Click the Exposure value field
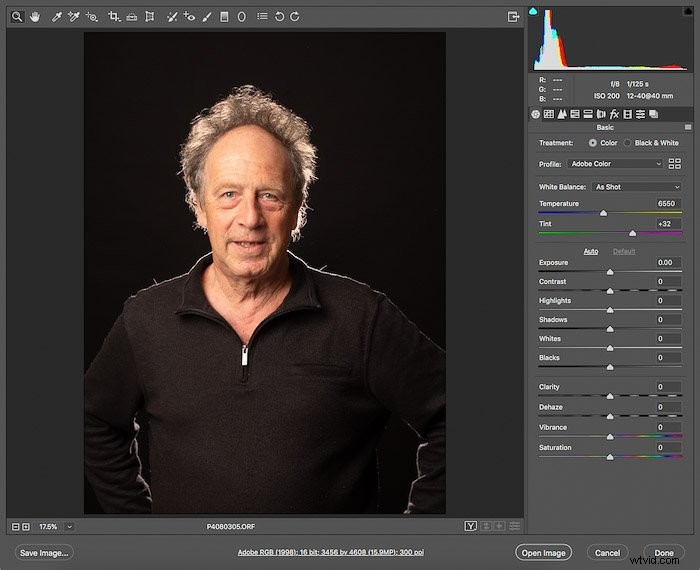The image size is (700, 570). [x=668, y=262]
